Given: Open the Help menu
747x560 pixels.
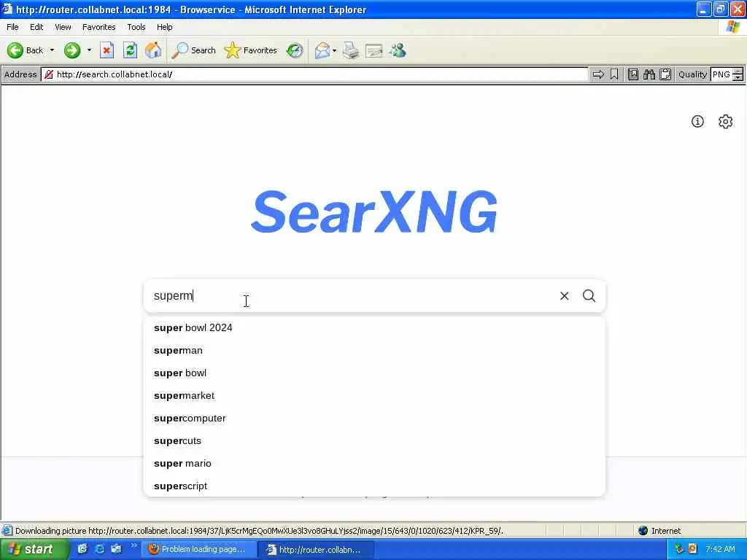Looking at the screenshot, I should (x=164, y=27).
